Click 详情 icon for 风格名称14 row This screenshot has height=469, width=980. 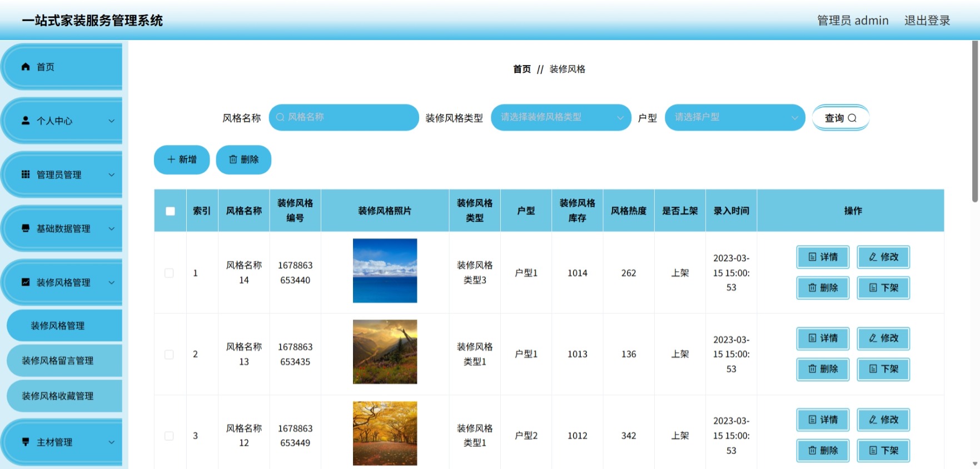(812, 257)
